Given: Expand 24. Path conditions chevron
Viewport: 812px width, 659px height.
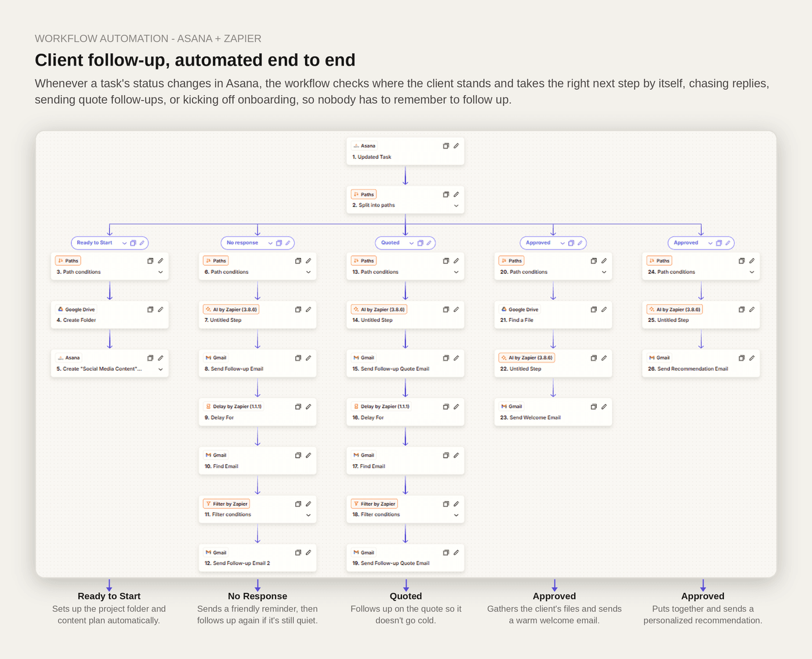Looking at the screenshot, I should coord(752,272).
